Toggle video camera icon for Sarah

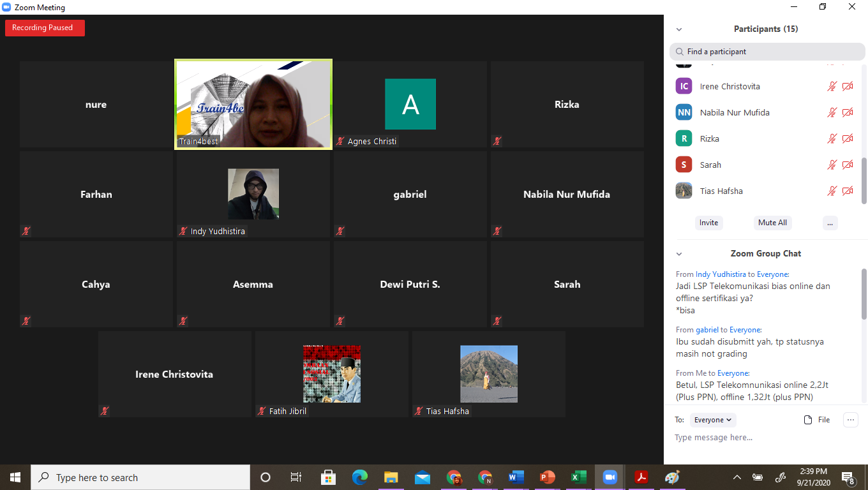(x=848, y=165)
